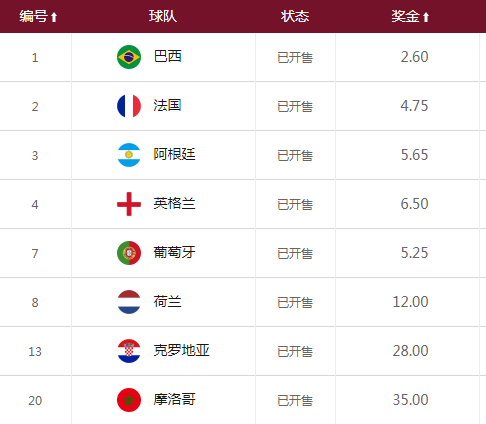Click the England flag icon
The width and height of the screenshot is (486, 424).
(x=129, y=204)
